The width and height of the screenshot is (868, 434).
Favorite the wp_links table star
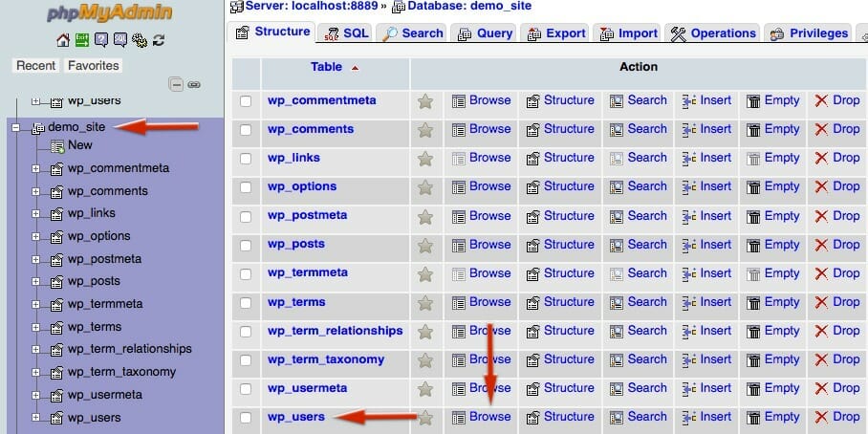(425, 159)
